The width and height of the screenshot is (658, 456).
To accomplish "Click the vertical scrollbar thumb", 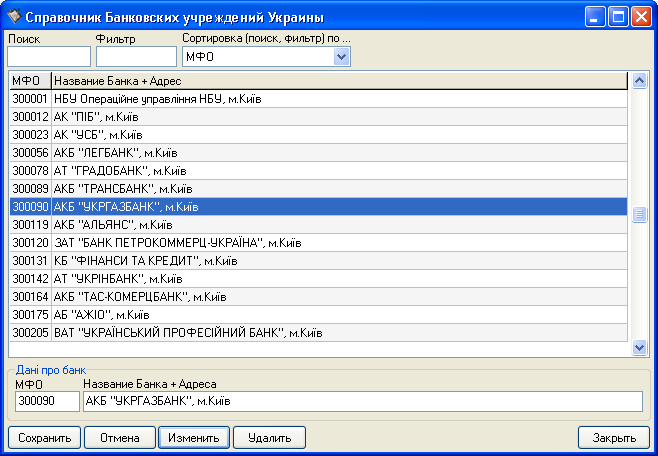I will click(640, 215).
